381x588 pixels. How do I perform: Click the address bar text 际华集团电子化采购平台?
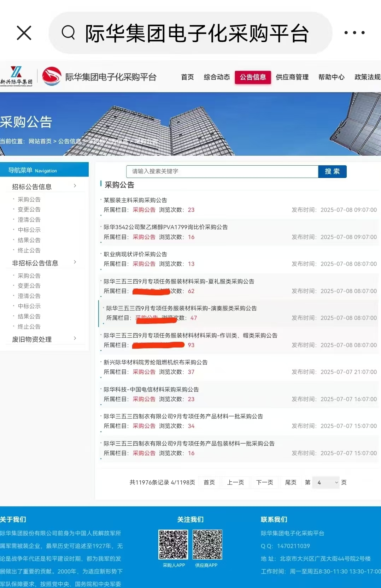(197, 34)
